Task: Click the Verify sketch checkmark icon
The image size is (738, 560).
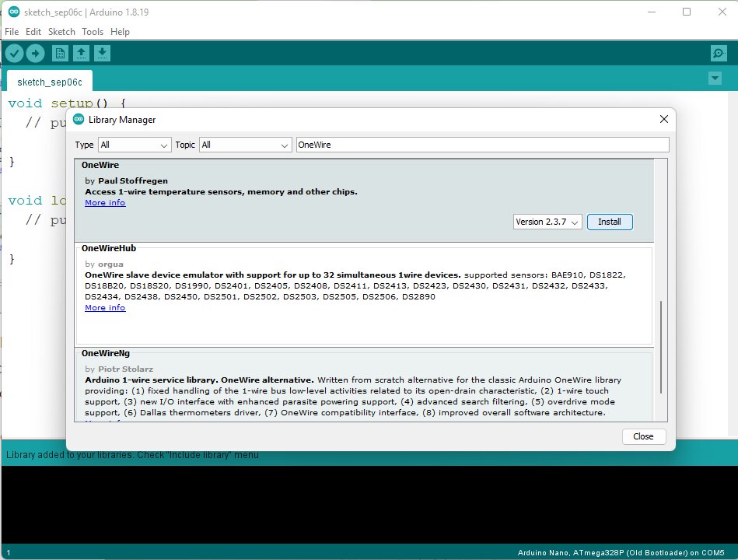Action: click(14, 53)
